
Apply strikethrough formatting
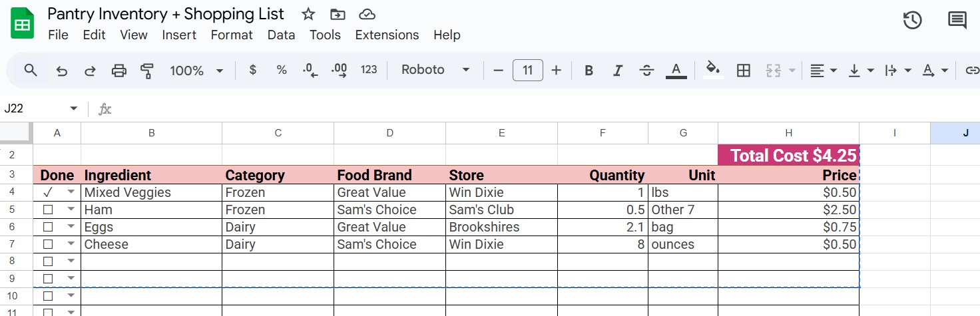(x=646, y=71)
